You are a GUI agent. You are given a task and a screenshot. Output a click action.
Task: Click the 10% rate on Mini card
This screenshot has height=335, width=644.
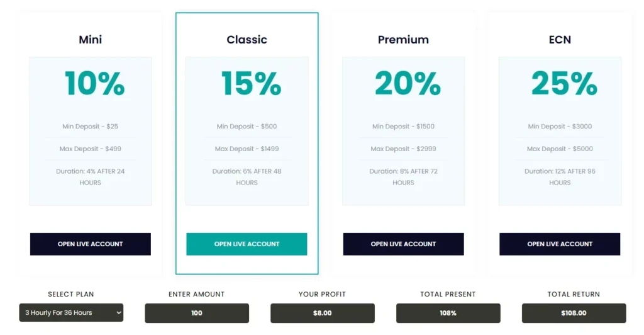(x=94, y=83)
